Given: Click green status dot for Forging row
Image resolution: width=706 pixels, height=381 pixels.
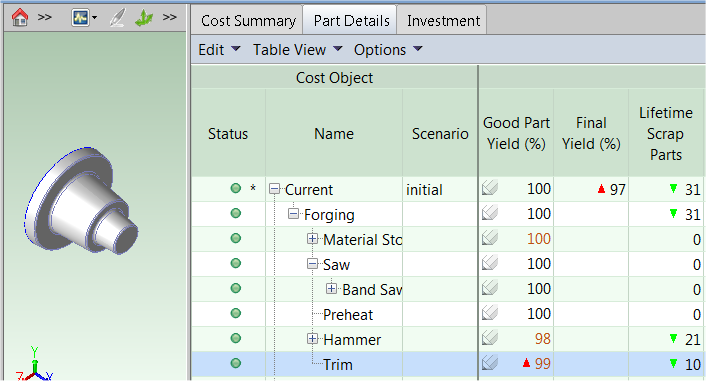Looking at the screenshot, I should pyautogui.click(x=235, y=213).
